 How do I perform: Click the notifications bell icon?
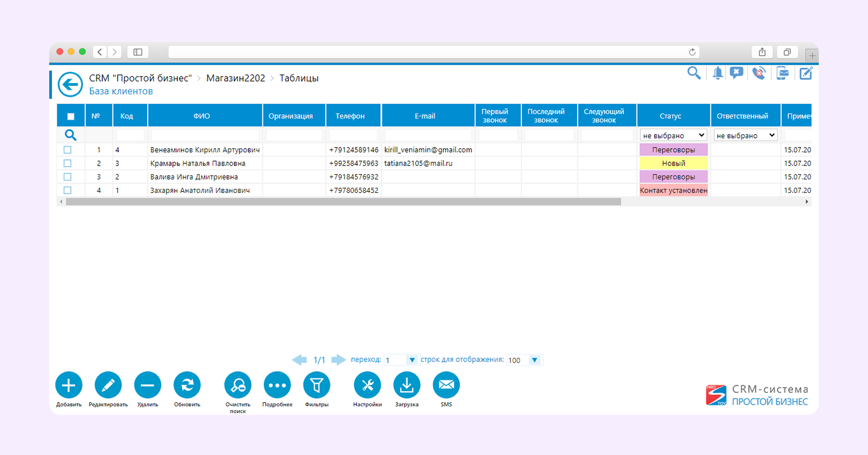[x=718, y=73]
